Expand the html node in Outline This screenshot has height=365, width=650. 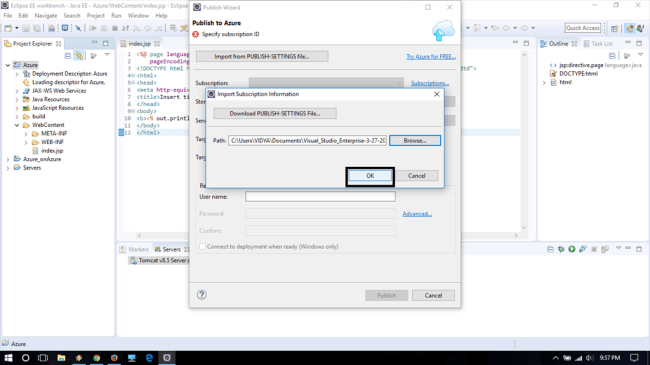pyautogui.click(x=544, y=83)
